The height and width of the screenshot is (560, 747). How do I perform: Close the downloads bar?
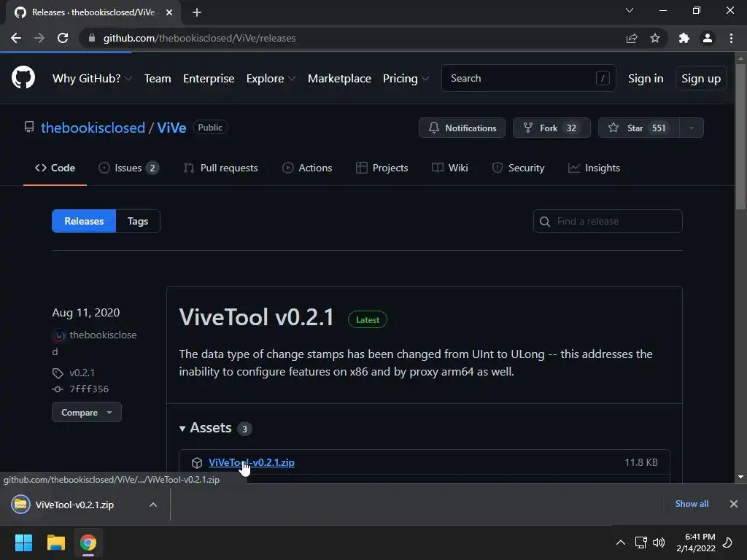(x=734, y=504)
